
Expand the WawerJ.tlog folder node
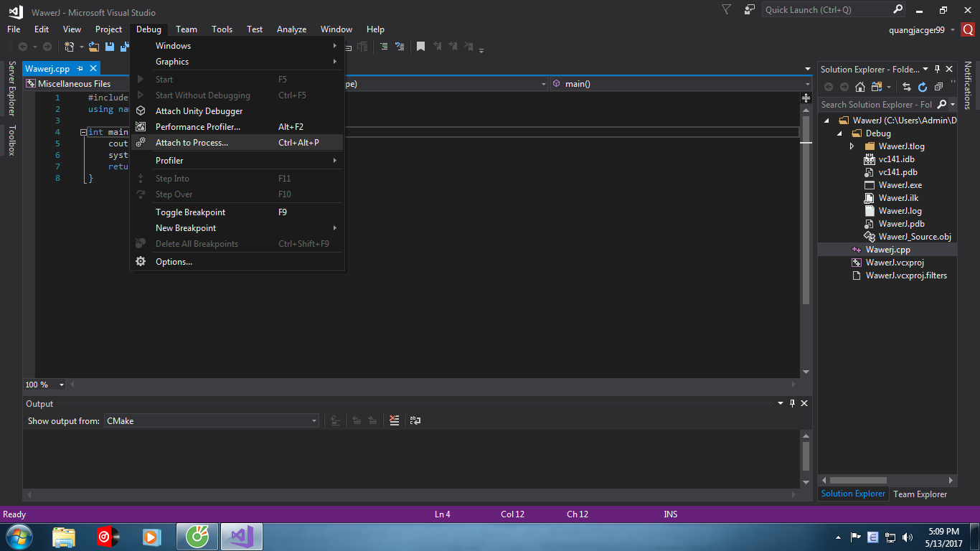click(852, 146)
